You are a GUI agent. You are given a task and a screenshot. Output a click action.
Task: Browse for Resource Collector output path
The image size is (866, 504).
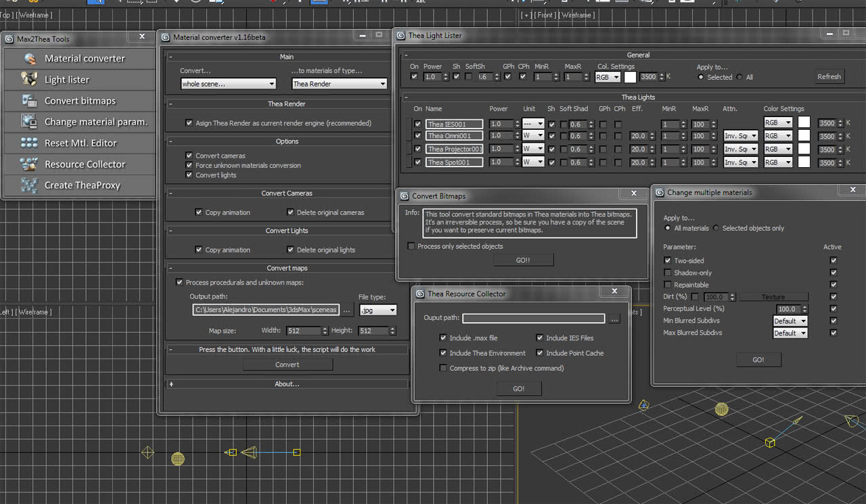pos(614,318)
